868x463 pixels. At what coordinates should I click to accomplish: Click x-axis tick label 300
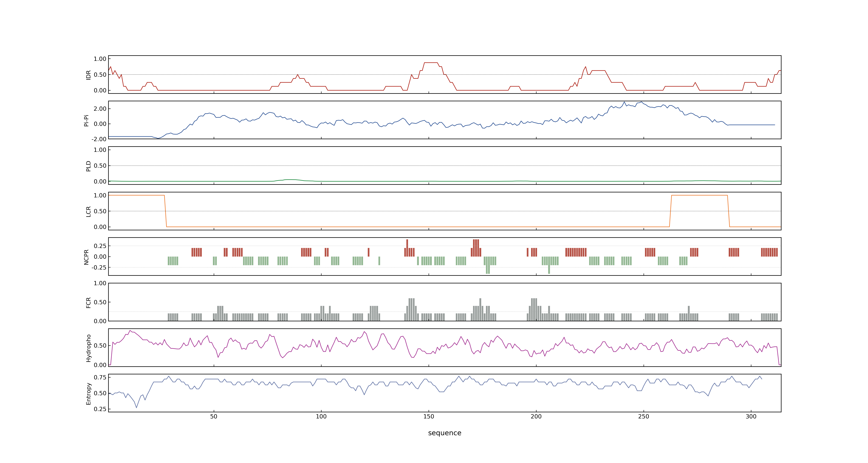tap(751, 416)
